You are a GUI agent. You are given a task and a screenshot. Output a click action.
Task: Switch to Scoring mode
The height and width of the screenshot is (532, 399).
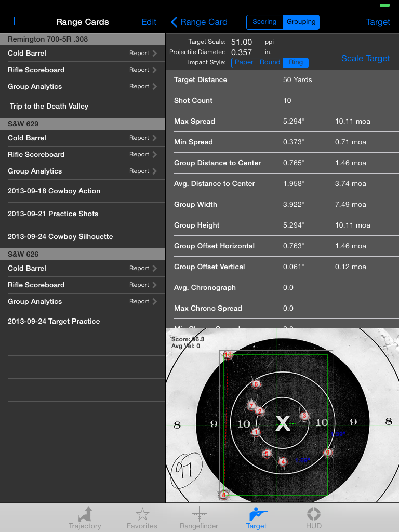(x=264, y=22)
